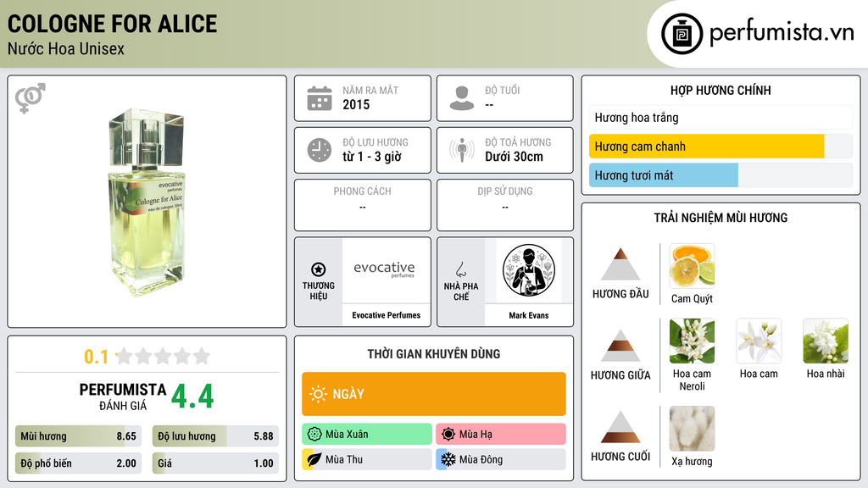This screenshot has width=868, height=488.
Task: Click the summer sun icon beside Mùa Hạ
Action: point(448,435)
